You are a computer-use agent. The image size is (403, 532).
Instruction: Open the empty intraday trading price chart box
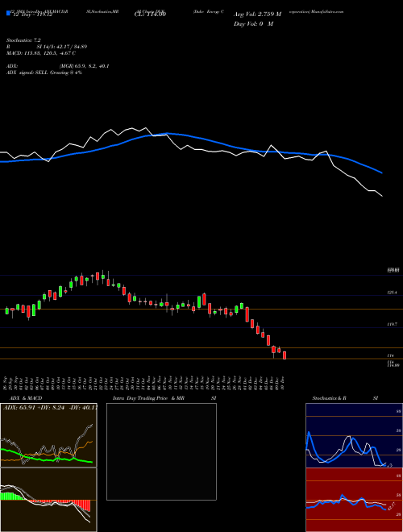(161, 451)
